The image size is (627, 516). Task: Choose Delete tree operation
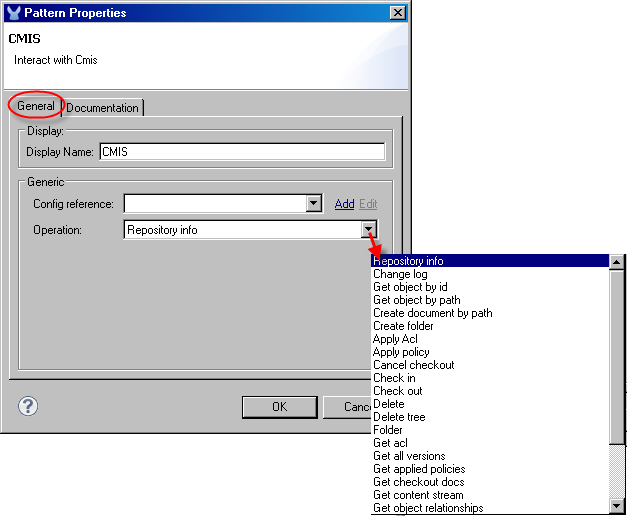point(399,417)
